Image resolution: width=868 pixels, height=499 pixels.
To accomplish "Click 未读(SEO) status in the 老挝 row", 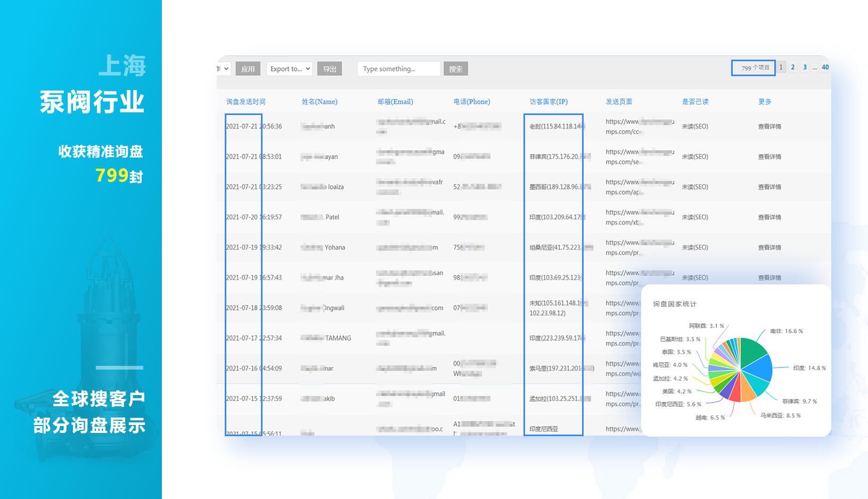I will coord(695,127).
